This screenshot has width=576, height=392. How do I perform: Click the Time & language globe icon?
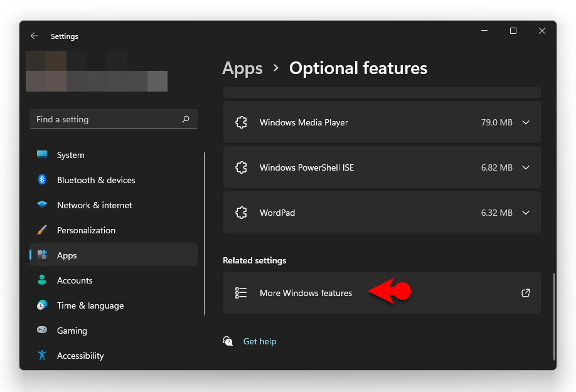point(42,305)
